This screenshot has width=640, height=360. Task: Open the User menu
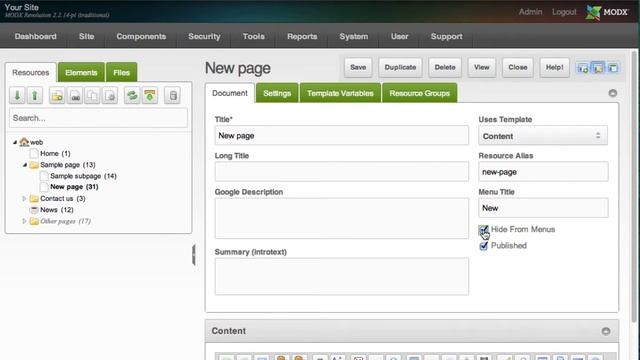(x=400, y=36)
